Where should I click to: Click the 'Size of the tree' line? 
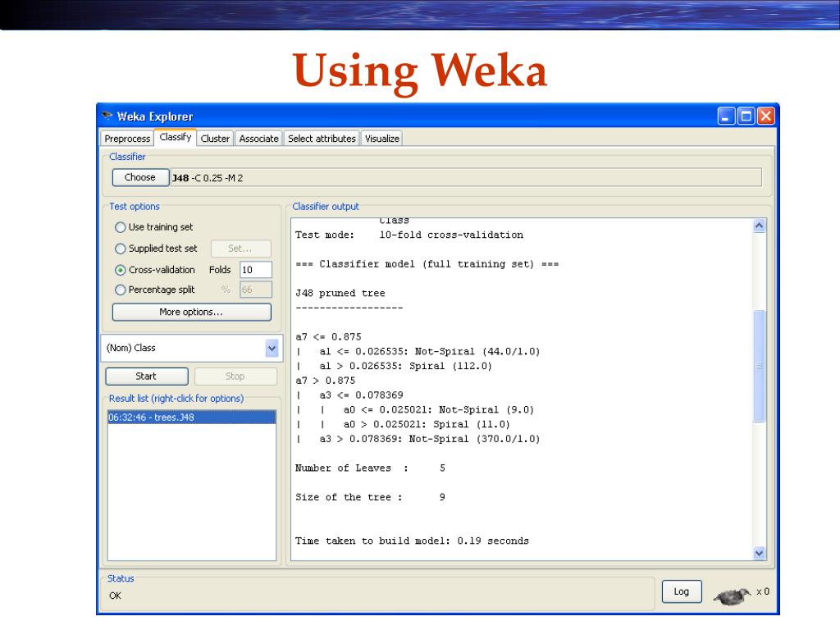370,497
